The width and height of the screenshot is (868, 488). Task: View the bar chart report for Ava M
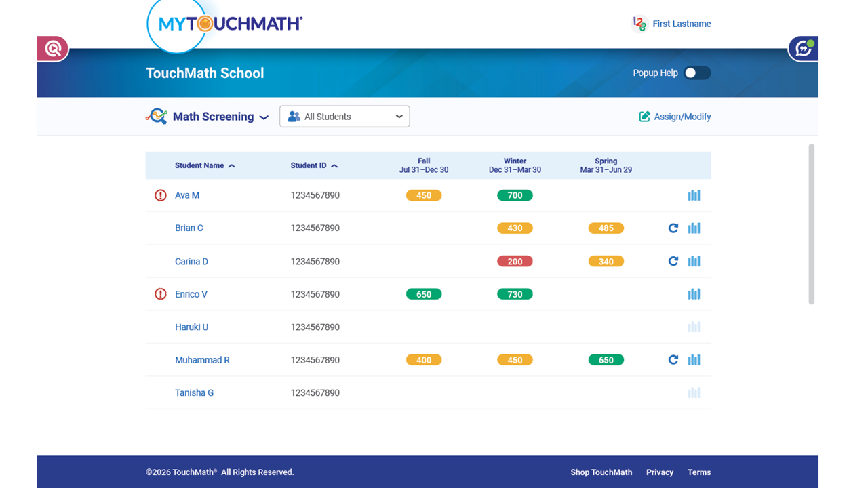click(x=694, y=195)
